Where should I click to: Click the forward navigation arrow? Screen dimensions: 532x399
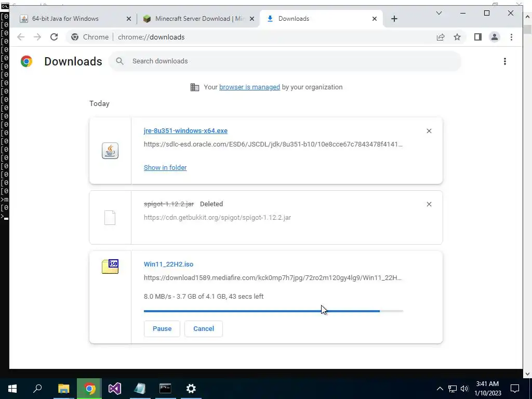(x=37, y=37)
